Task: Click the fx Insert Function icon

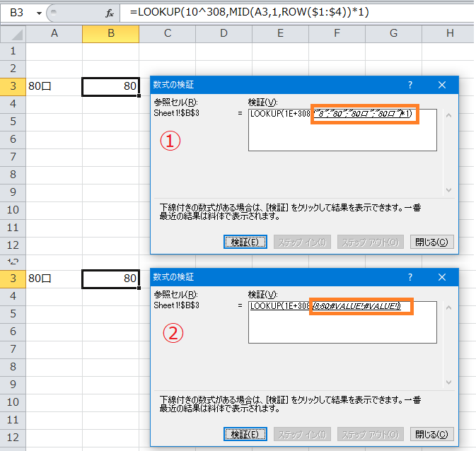Action: pyautogui.click(x=110, y=13)
